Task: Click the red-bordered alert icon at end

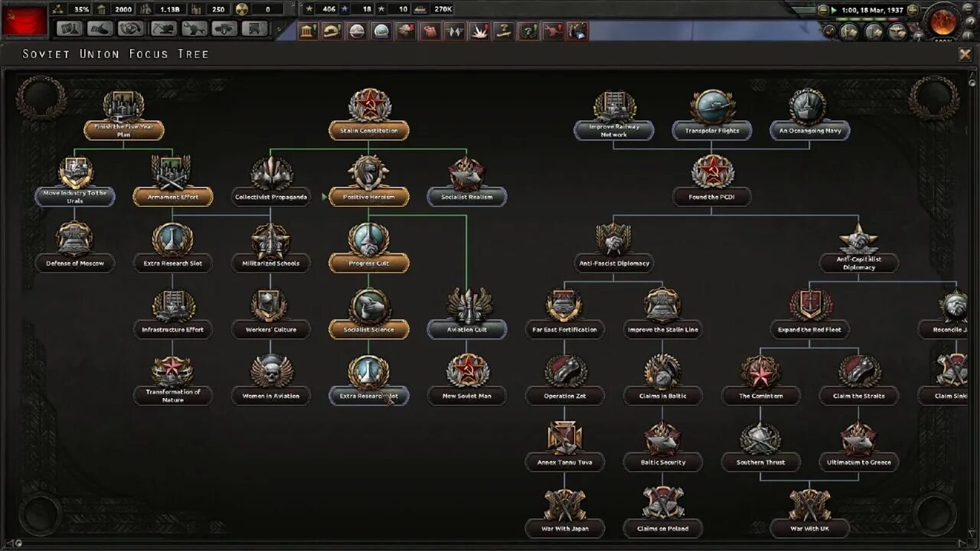Action: click(577, 31)
